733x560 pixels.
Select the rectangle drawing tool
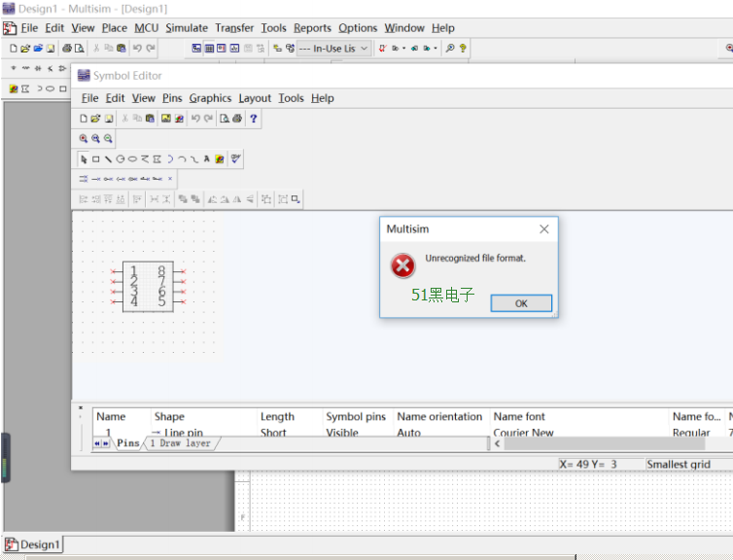tap(96, 159)
